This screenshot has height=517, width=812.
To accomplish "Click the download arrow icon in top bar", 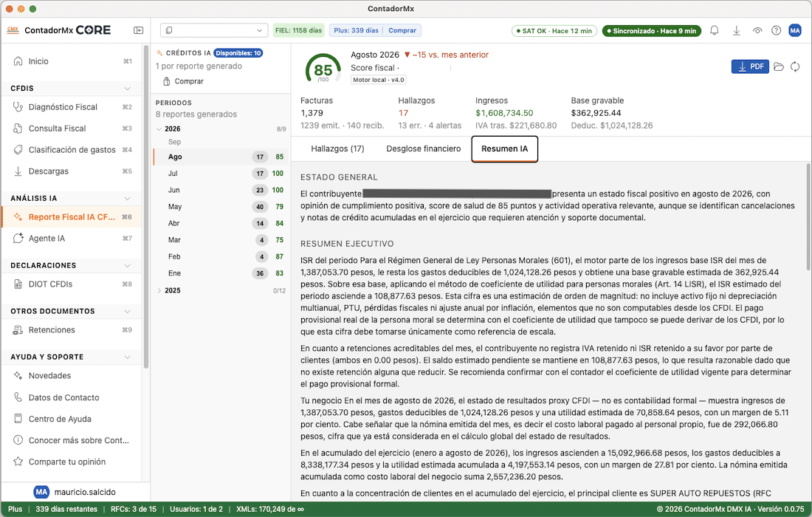I will [x=736, y=30].
